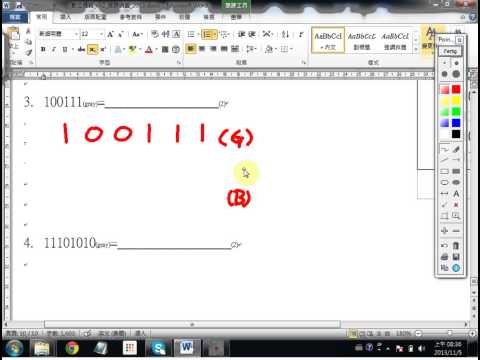Open Chrome from Windows taskbar
Viewport: 480px width, 360px height.
coord(72,348)
